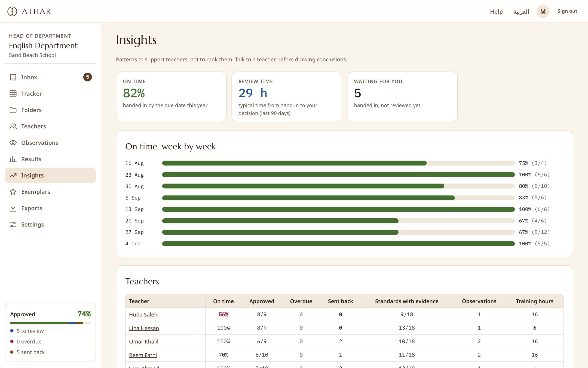
Task: Click the Help link
Action: [x=496, y=11]
